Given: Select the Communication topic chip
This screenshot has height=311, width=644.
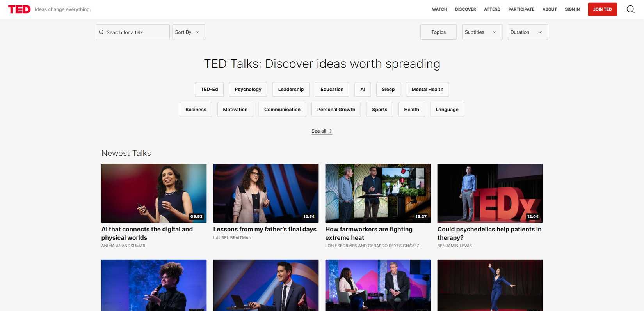Looking at the screenshot, I should click(282, 110).
